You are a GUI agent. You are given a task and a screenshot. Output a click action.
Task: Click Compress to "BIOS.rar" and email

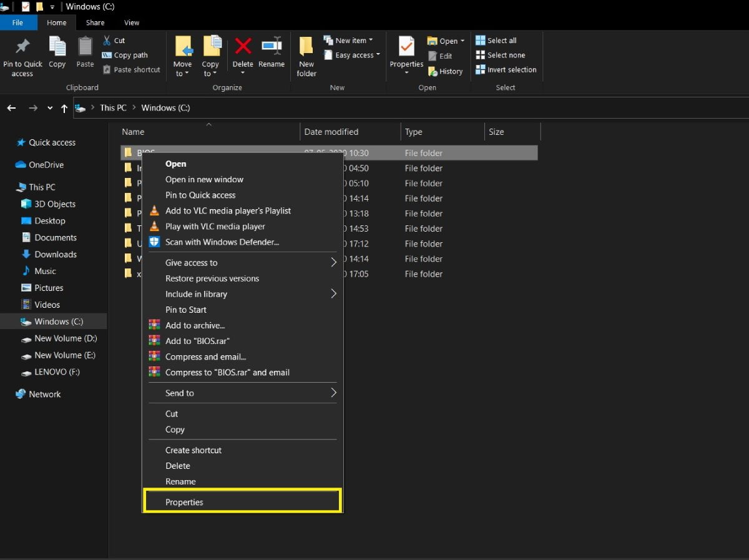click(x=227, y=372)
